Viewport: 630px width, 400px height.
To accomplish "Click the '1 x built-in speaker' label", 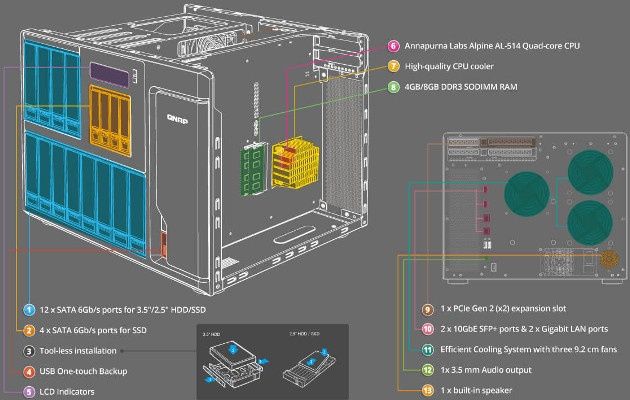I will (x=476, y=390).
